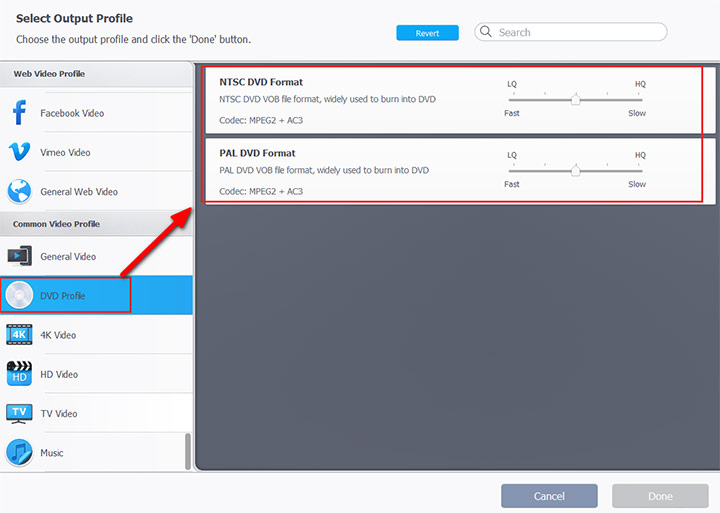Image resolution: width=720 pixels, height=513 pixels.
Task: Click LQ label on PAL slider
Action: pyautogui.click(x=512, y=155)
